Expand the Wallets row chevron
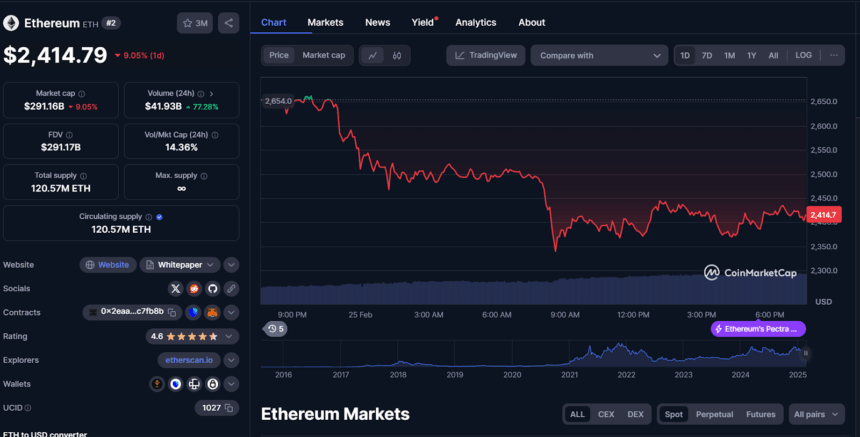Image resolution: width=860 pixels, height=437 pixels. [x=231, y=384]
